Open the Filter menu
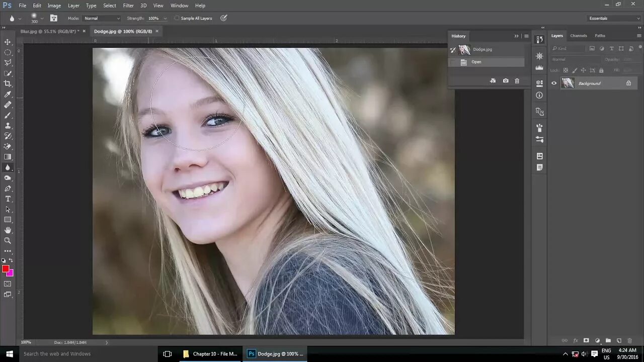The image size is (644, 362). (x=128, y=6)
